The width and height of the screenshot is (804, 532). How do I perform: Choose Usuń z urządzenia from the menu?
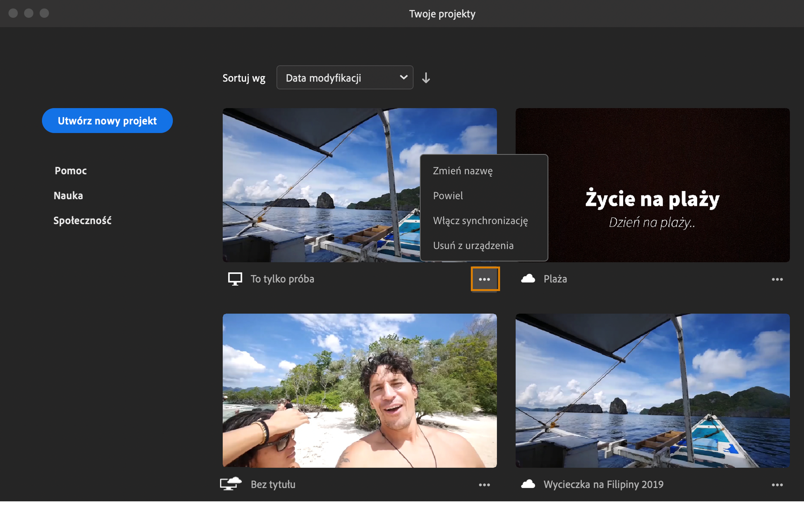(x=473, y=245)
